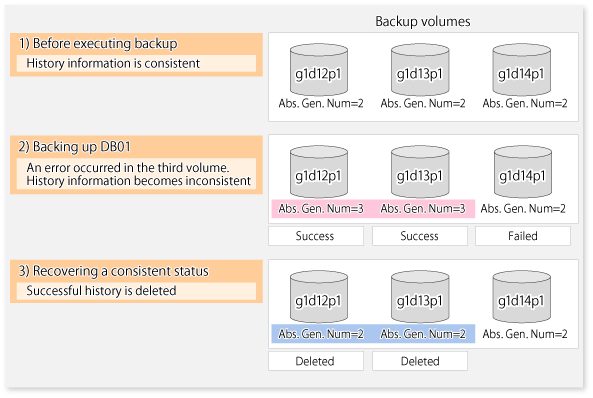The height and width of the screenshot is (398, 593).
Task: Click the g1d12p1 cylinder in the top row
Action: click(319, 70)
